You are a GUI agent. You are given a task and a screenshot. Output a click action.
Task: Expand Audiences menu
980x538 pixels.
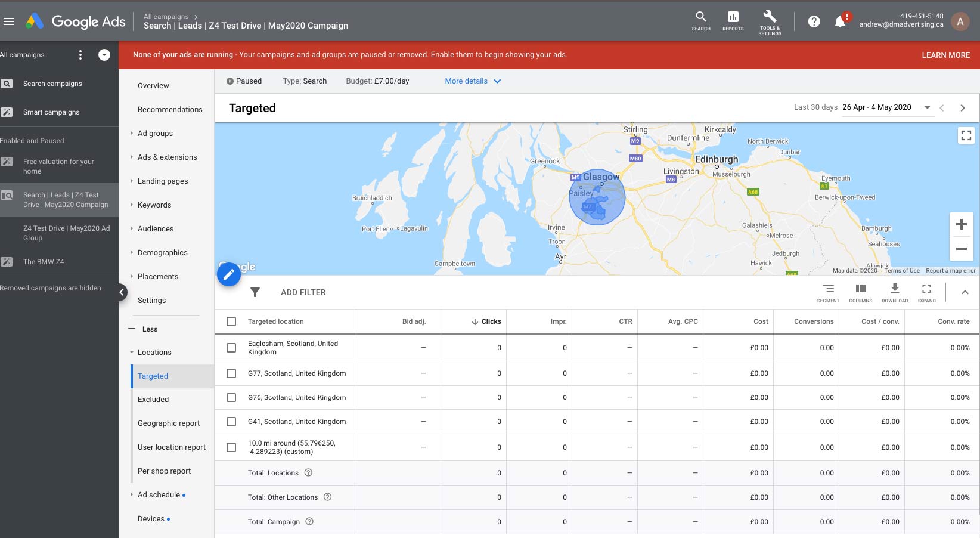[156, 229]
